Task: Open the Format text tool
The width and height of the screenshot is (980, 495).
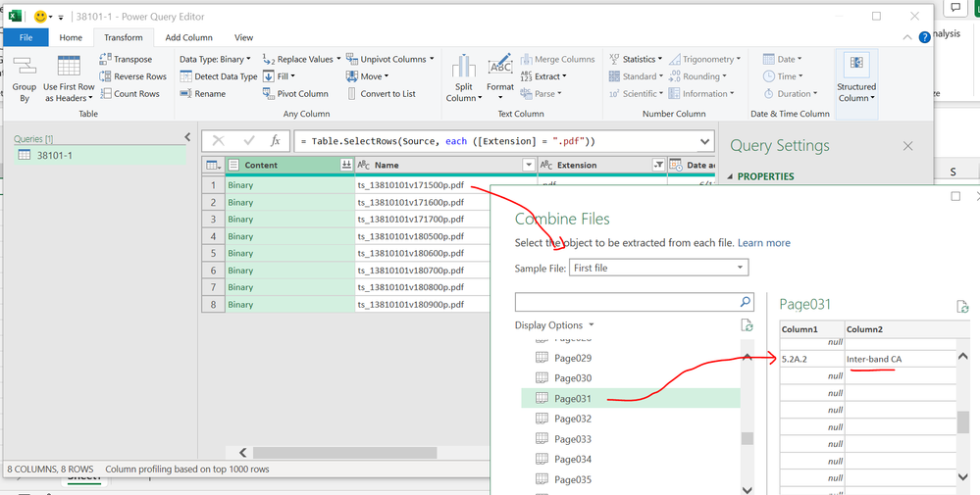Action: pos(500,74)
